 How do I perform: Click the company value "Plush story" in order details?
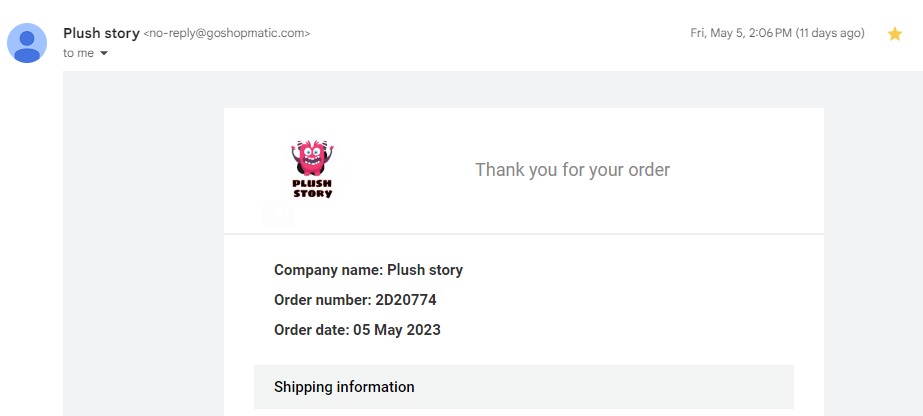click(425, 270)
